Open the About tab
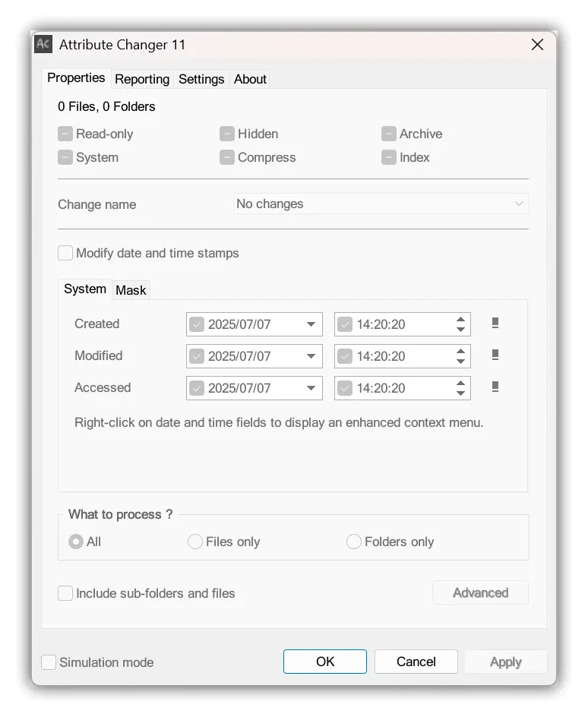 (x=250, y=79)
